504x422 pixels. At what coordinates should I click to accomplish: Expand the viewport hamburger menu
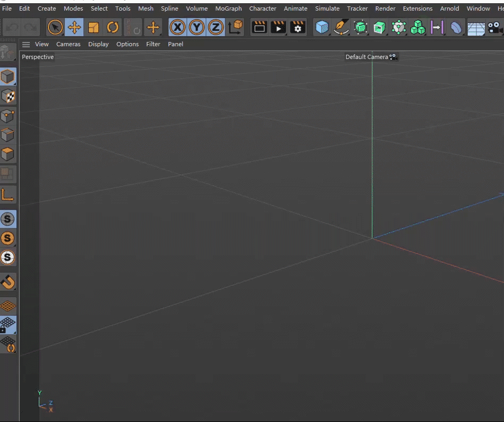26,44
